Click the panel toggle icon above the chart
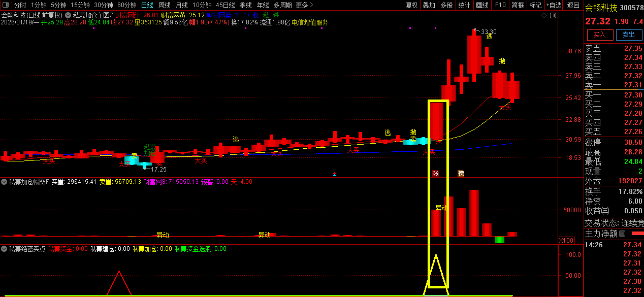This screenshot has width=644, height=297. [553, 16]
